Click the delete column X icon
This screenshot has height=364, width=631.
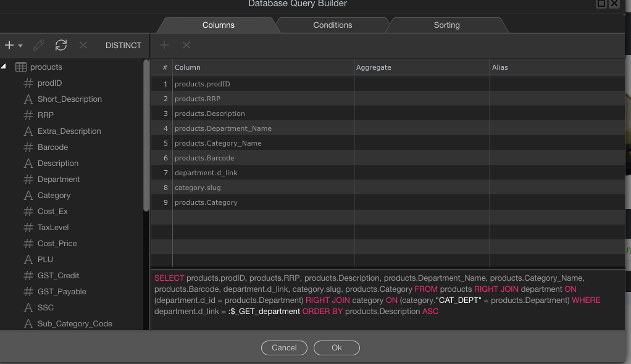(186, 45)
